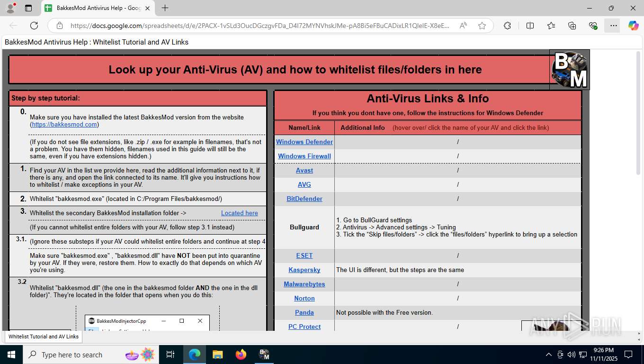Click the Windows Start button

[x=11, y=355]
